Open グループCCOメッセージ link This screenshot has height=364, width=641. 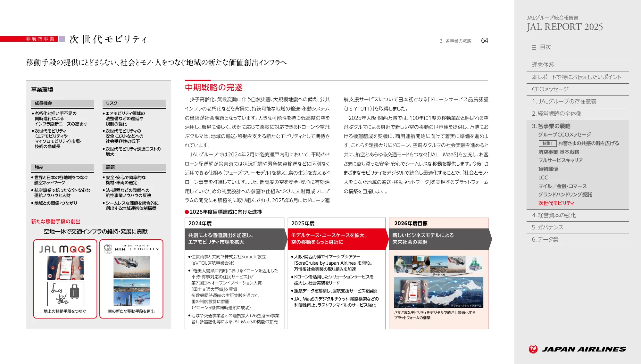pos(564,135)
